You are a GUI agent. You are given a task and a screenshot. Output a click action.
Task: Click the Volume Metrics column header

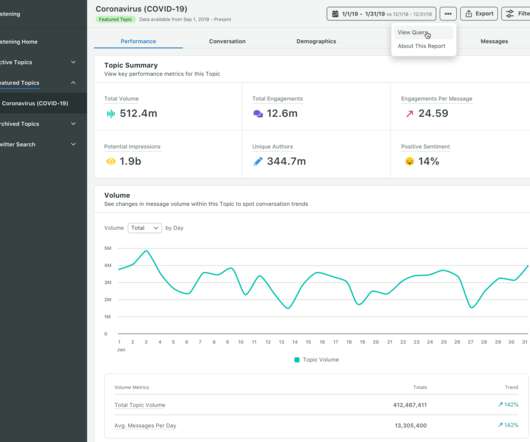(132, 387)
